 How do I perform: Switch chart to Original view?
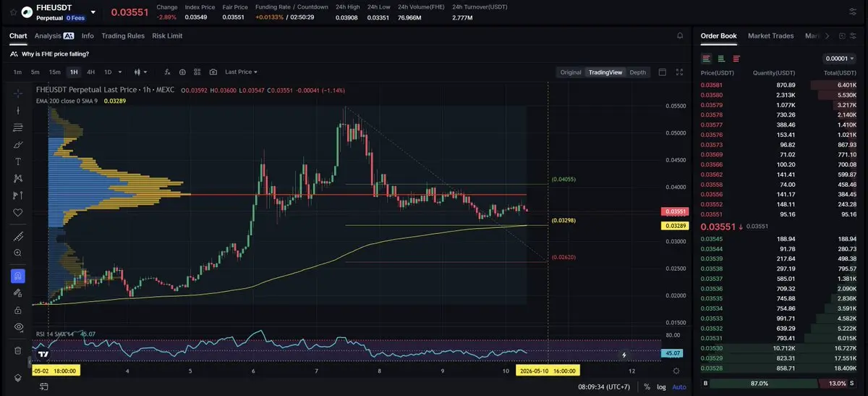click(x=571, y=72)
